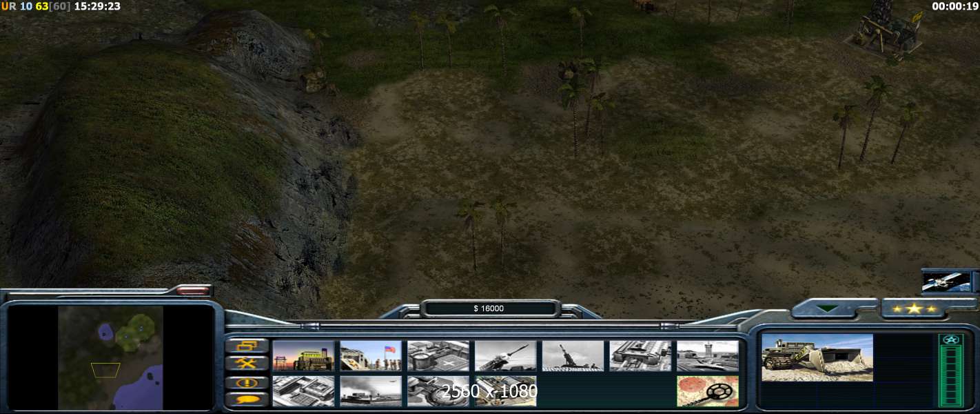Click the green experience rank bar

[951, 376]
